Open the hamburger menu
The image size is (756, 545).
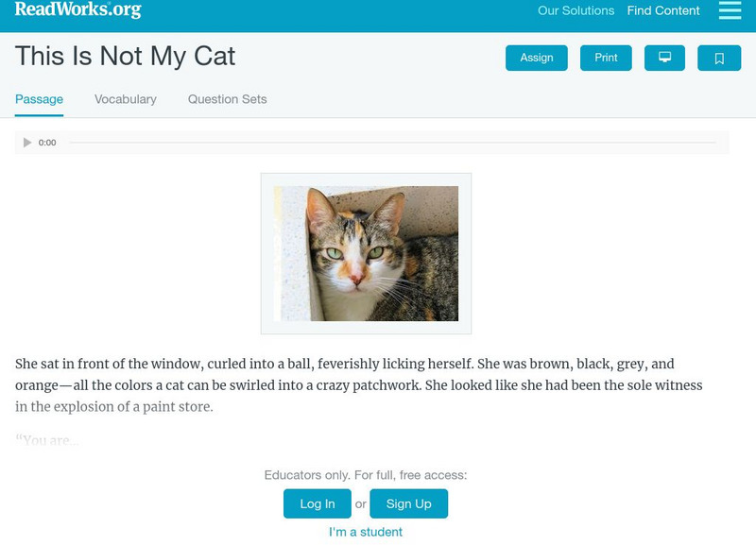(730, 10)
